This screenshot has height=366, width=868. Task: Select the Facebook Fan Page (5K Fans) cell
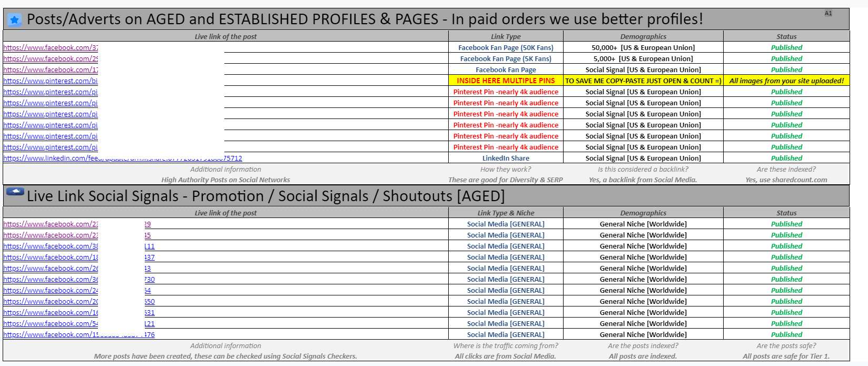[506, 58]
